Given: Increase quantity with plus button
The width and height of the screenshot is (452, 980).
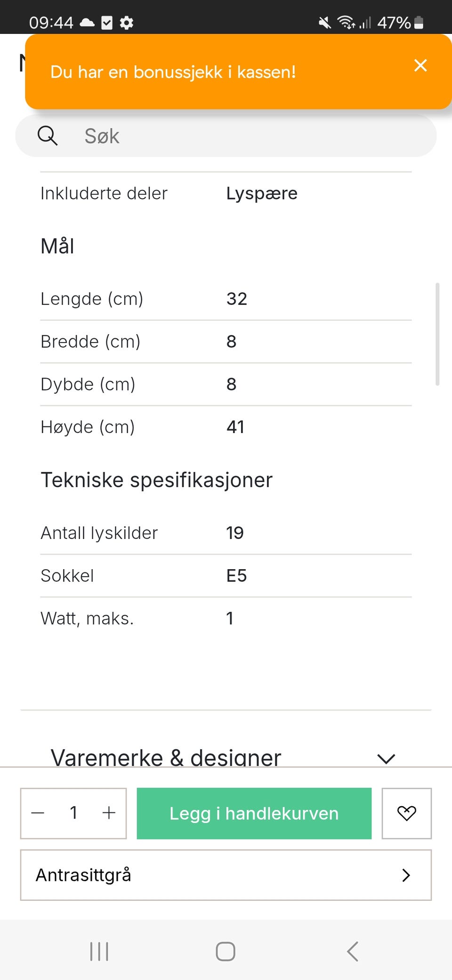Looking at the screenshot, I should tap(109, 813).
